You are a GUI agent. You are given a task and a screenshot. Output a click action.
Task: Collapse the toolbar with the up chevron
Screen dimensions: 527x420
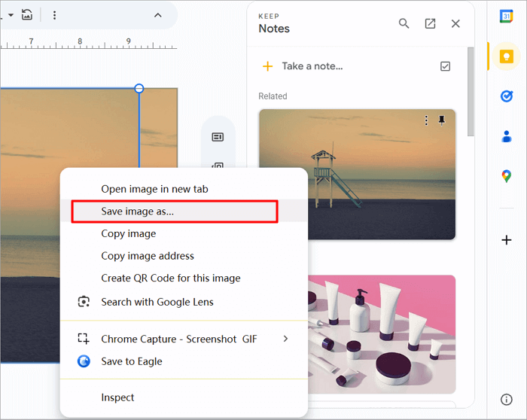(157, 15)
